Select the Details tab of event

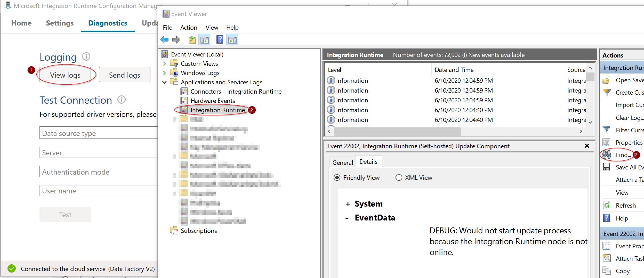pos(368,162)
